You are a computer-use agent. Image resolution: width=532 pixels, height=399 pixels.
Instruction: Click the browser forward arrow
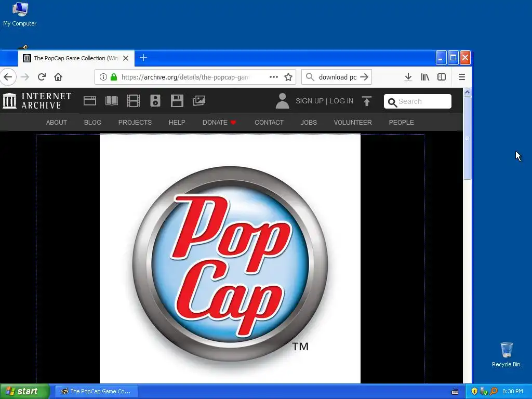[25, 77]
